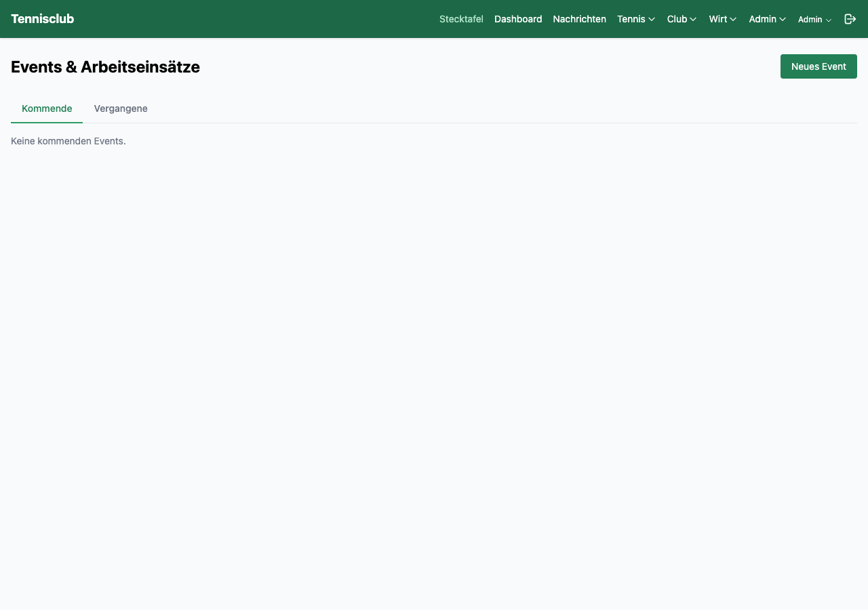Click the chevron arrow beside Club
The image size is (868, 610).
(x=693, y=20)
